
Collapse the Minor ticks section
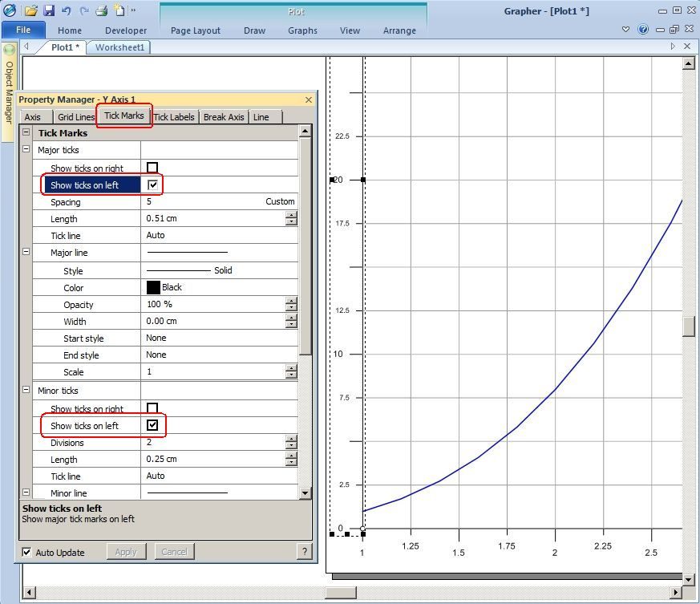click(x=26, y=390)
